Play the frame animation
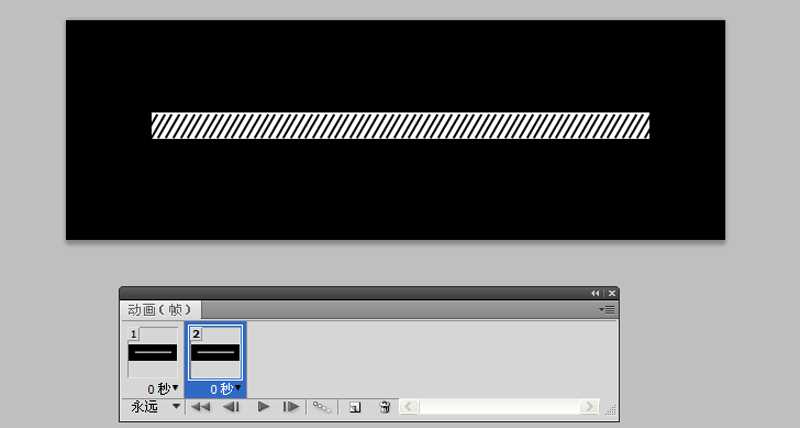 coord(263,407)
